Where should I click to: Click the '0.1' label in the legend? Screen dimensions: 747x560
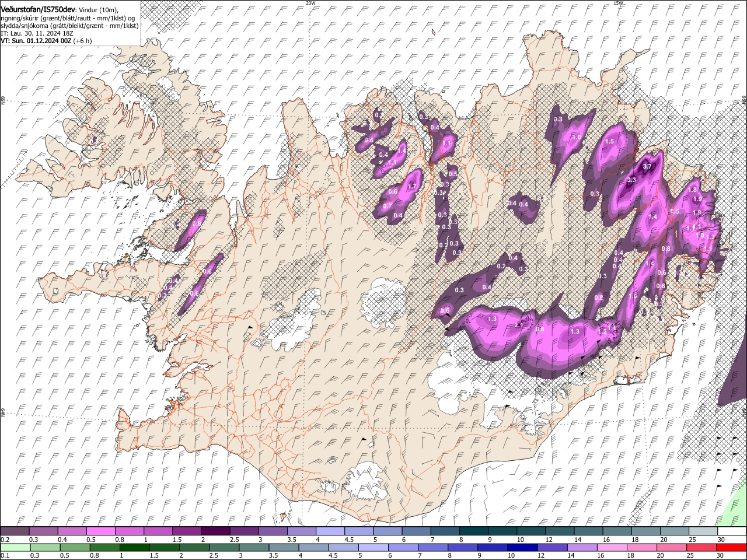[x=5, y=555]
